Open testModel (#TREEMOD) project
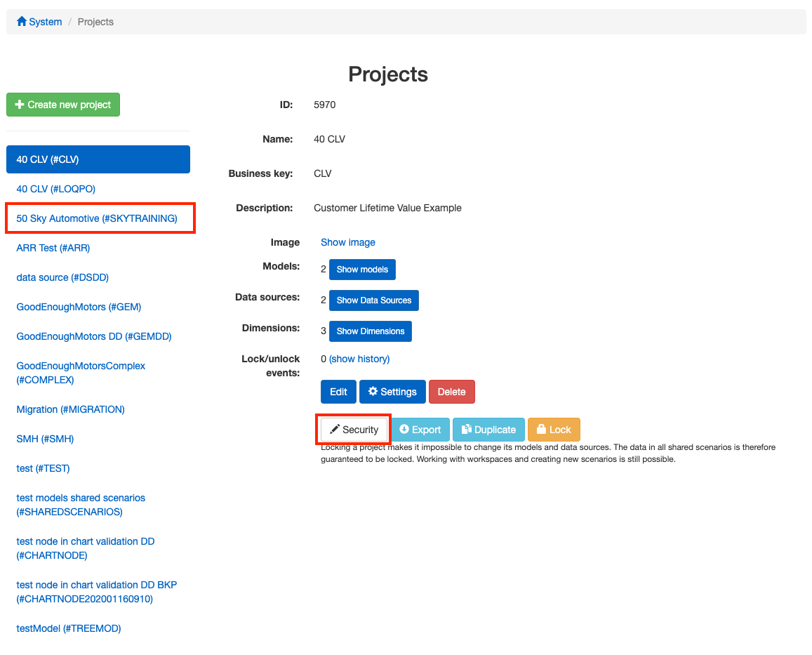The image size is (812, 655). click(69, 628)
